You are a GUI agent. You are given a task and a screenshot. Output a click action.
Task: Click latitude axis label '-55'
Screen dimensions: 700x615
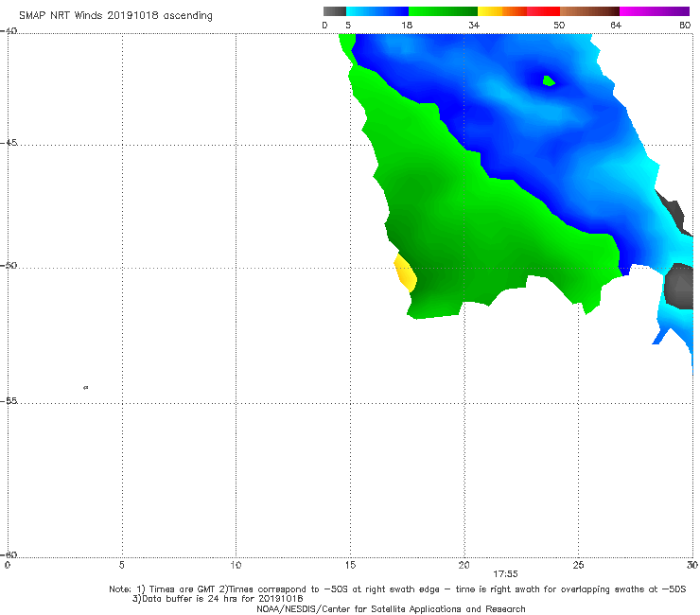(x=9, y=401)
